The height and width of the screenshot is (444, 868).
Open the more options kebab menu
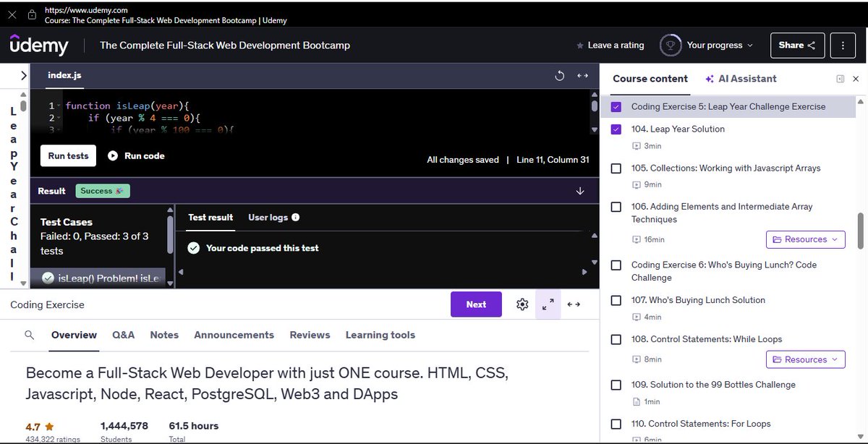pyautogui.click(x=843, y=45)
